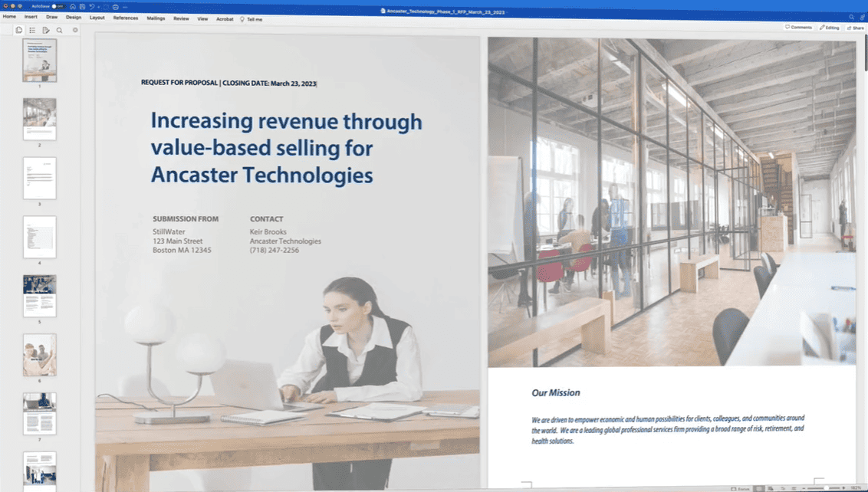Click the 'SUBMISSION FROM' label
Screen dimensions: 868x492
tap(186, 219)
